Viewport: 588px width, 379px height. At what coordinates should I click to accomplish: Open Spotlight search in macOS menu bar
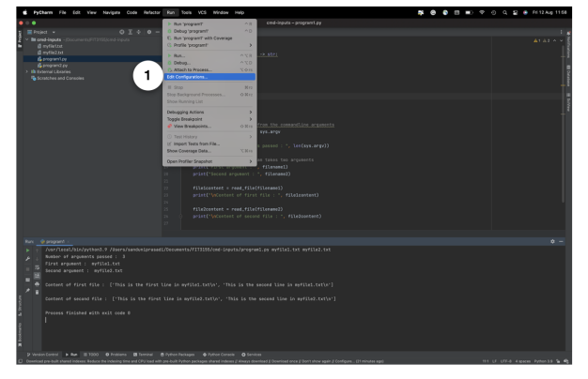(x=504, y=12)
